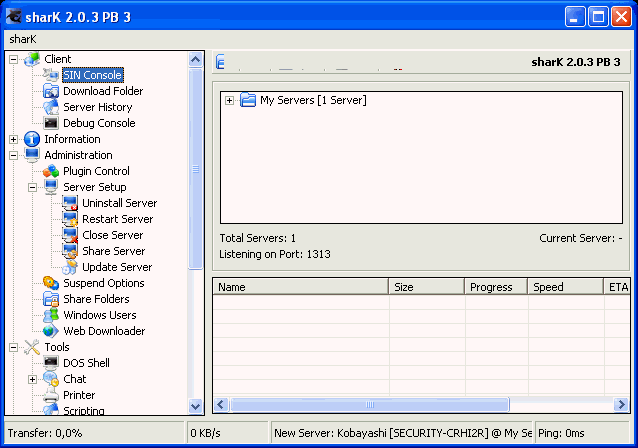Viewport: 638px width, 448px height.
Task: Select Suspend Options entry
Action: point(103,283)
